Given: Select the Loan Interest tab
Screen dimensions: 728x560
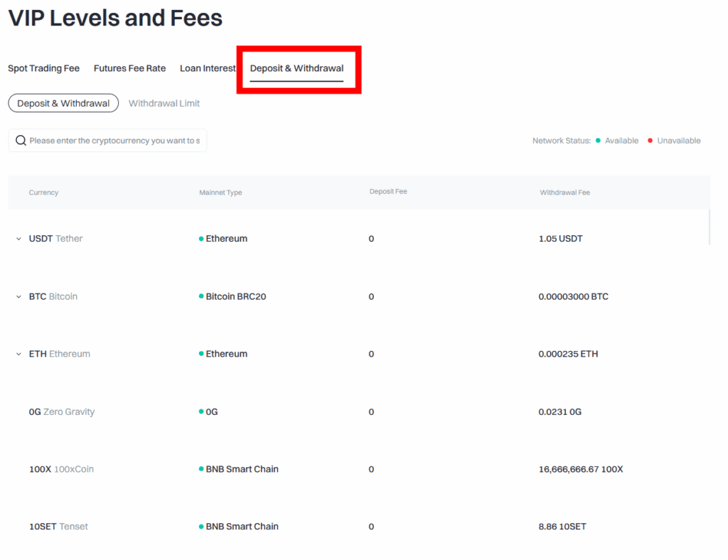Looking at the screenshot, I should tap(207, 68).
